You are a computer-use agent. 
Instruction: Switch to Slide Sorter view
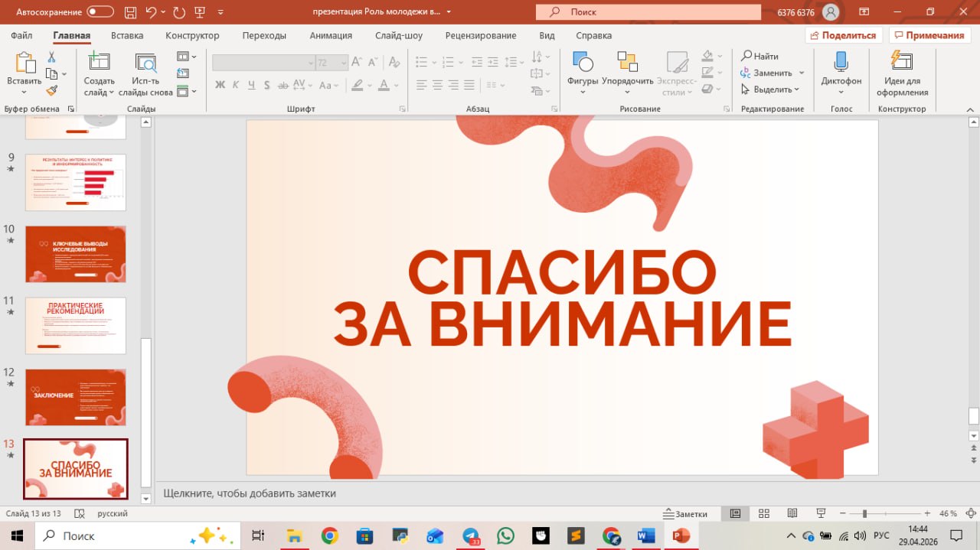(763, 513)
